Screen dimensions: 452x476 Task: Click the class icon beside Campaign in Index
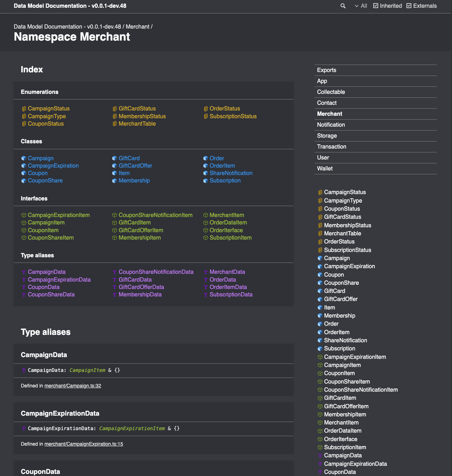pos(24,158)
